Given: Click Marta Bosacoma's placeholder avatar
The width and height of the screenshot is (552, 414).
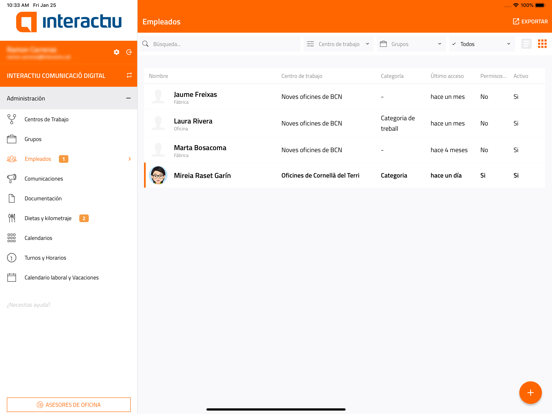Looking at the screenshot, I should point(158,150).
